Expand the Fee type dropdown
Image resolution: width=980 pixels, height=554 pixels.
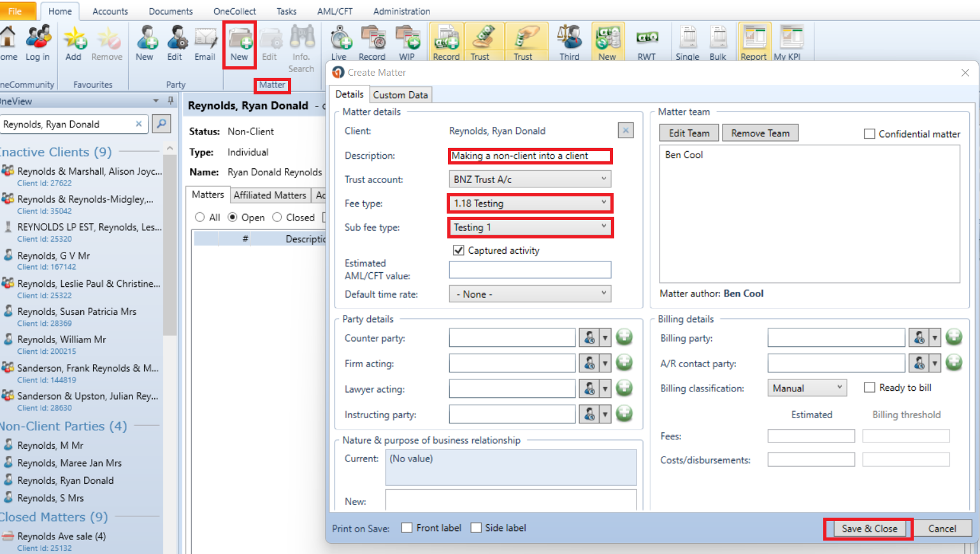(530, 203)
